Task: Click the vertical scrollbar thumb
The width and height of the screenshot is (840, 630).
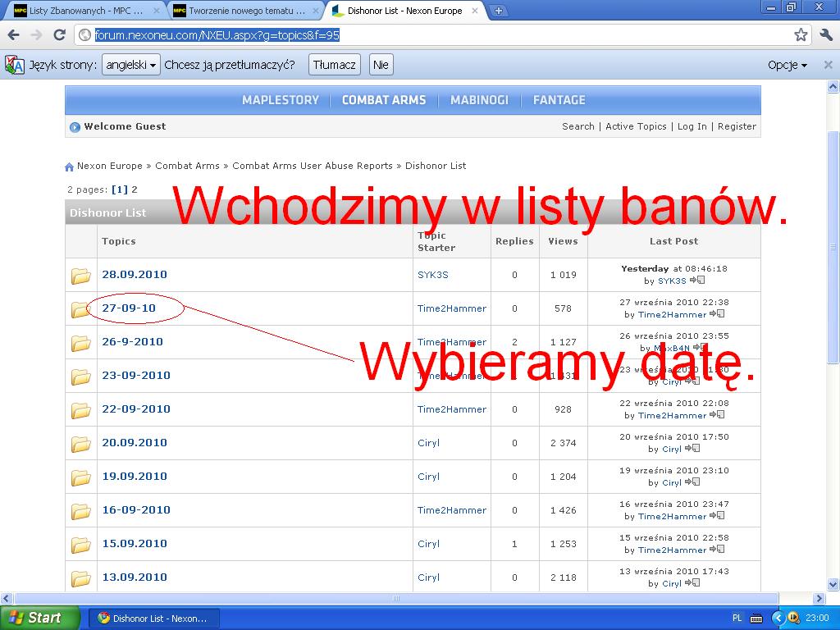Action: [x=833, y=246]
